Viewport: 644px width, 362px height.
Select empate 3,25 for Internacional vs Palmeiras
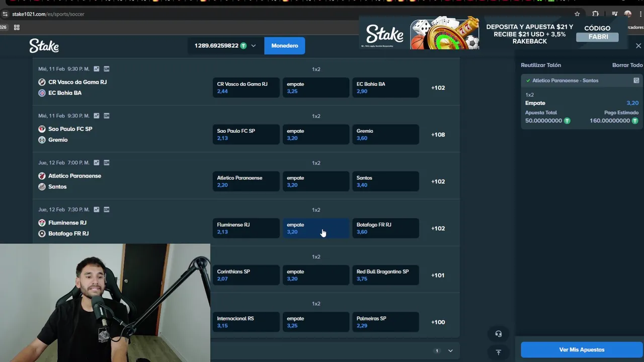tap(316, 322)
